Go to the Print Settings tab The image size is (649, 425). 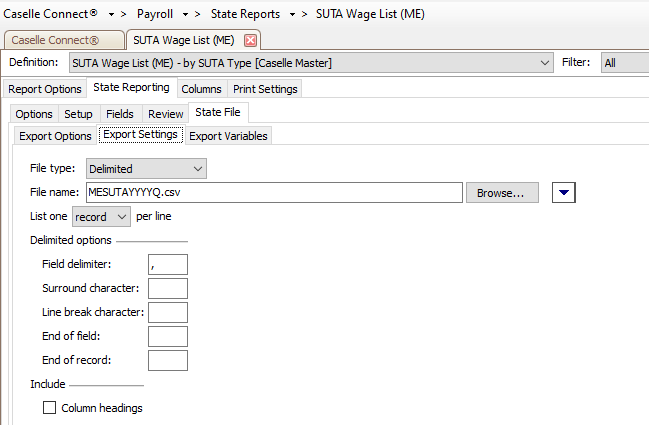coord(265,89)
